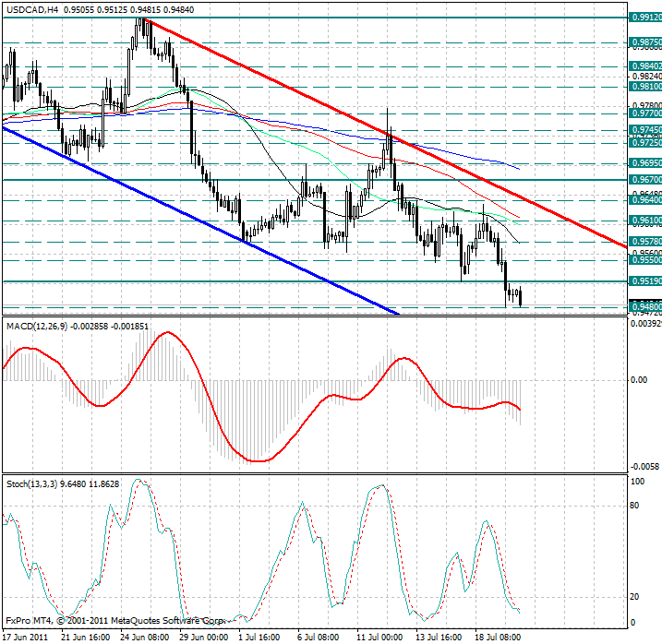Click the 13 Jul 16:00 date label
Screen dimensions: 662x644
click(x=439, y=637)
